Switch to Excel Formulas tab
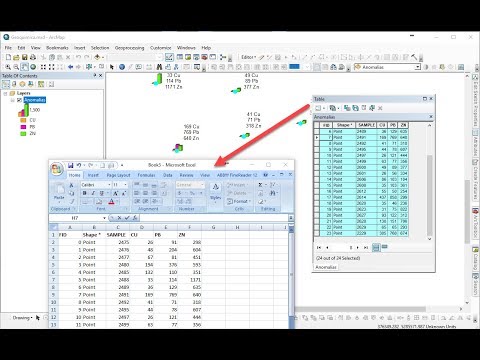 (x=146, y=175)
